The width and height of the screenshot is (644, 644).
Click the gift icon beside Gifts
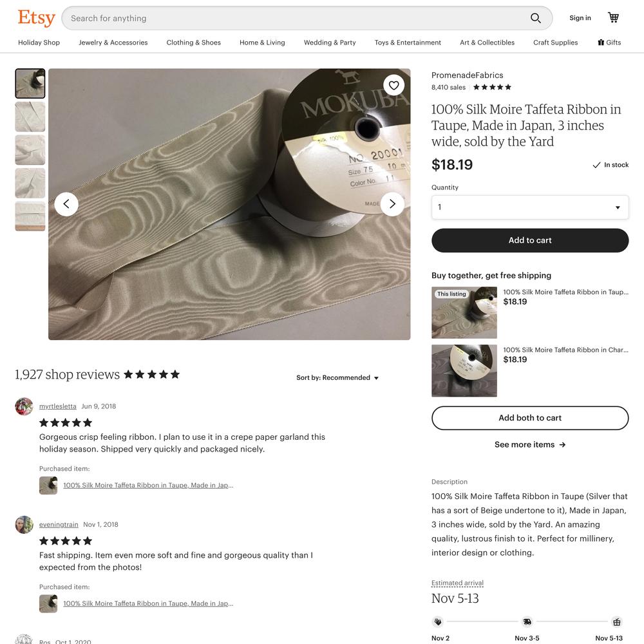[601, 43]
